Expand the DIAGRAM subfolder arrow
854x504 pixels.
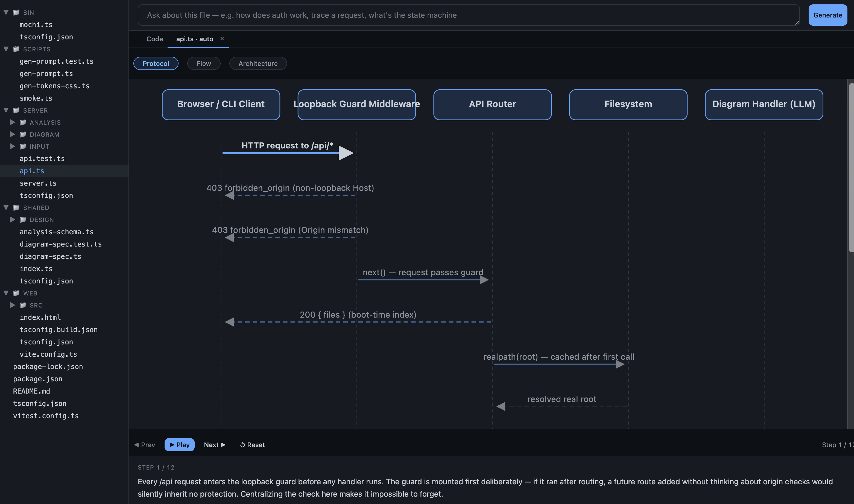tap(13, 134)
